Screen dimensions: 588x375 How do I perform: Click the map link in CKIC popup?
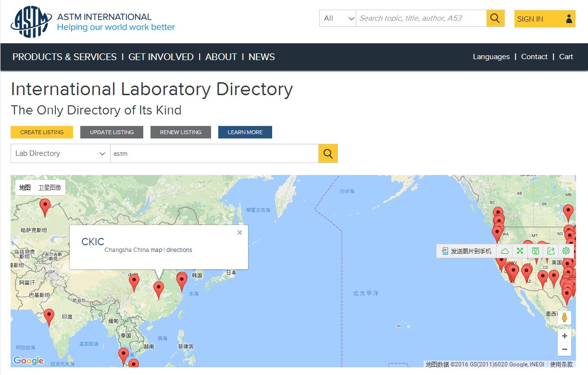[x=156, y=250]
